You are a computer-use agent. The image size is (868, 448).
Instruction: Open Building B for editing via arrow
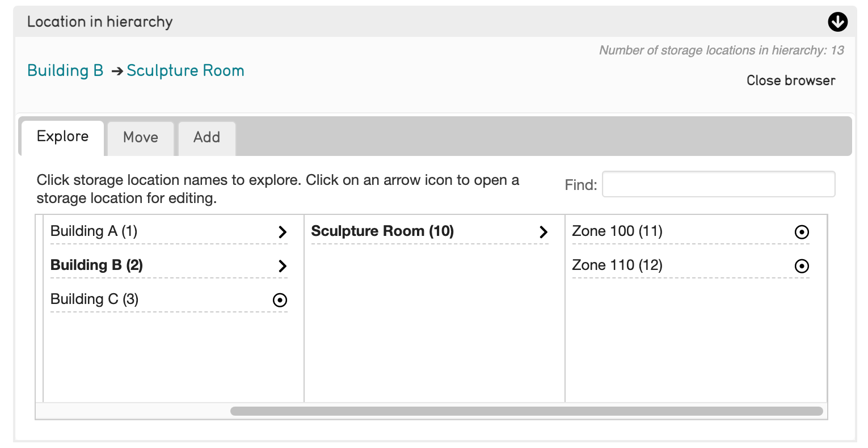[x=283, y=266]
